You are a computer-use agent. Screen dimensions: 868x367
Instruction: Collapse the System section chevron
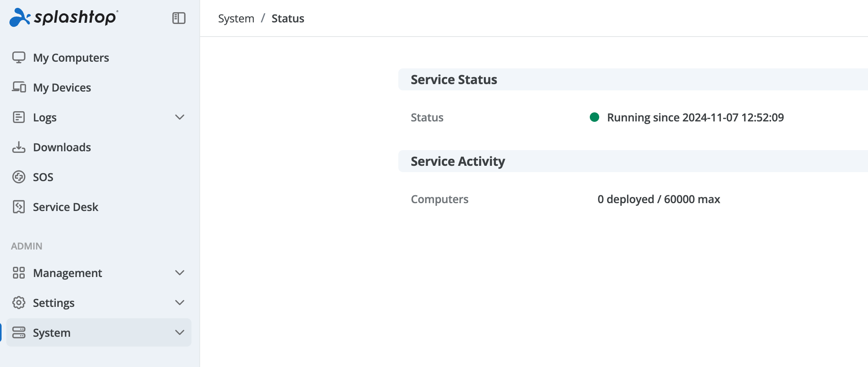(x=180, y=332)
